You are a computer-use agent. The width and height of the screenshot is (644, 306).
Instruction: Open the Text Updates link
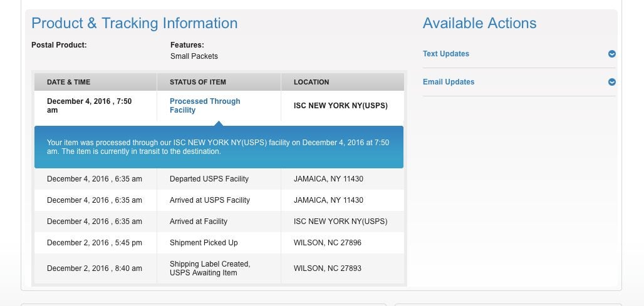pyautogui.click(x=445, y=54)
